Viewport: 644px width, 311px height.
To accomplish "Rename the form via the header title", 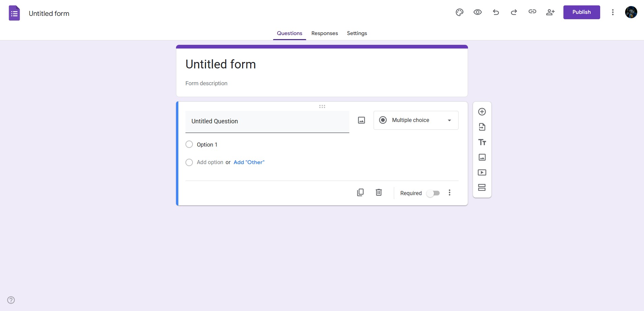I will click(x=49, y=13).
